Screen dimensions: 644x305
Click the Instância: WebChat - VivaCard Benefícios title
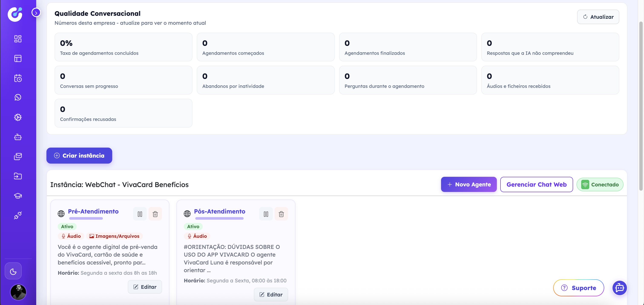tap(119, 184)
